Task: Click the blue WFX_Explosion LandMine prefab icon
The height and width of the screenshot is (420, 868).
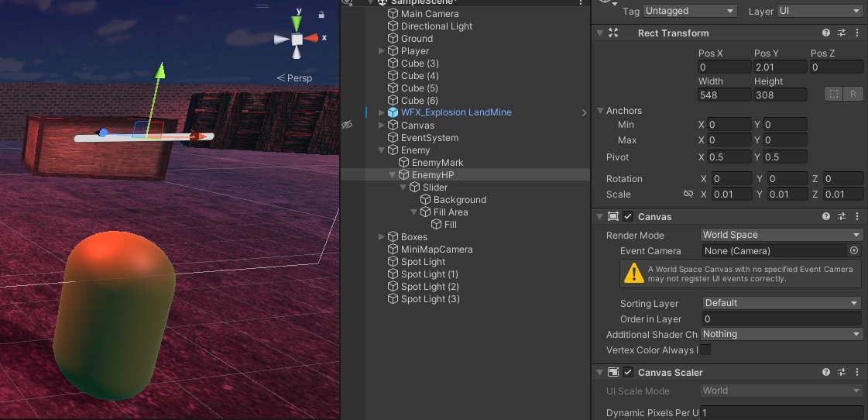Action: tap(393, 112)
